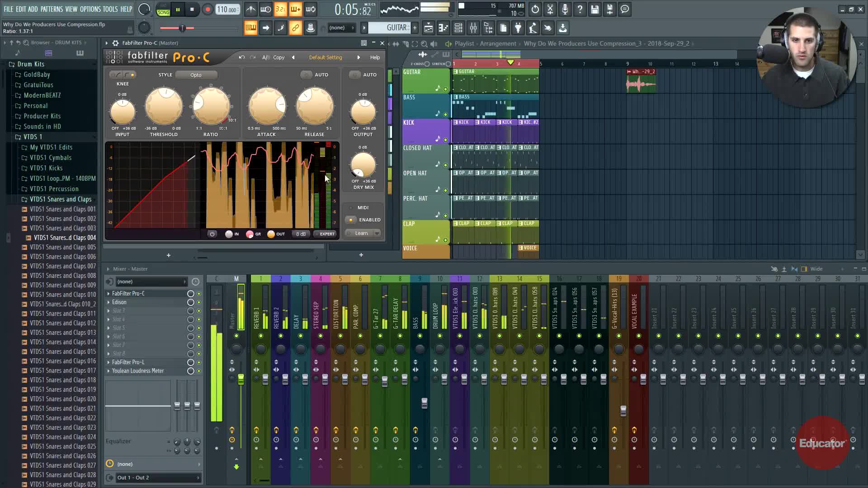Click the Stop playback button
868x488 pixels.
(x=192, y=9)
